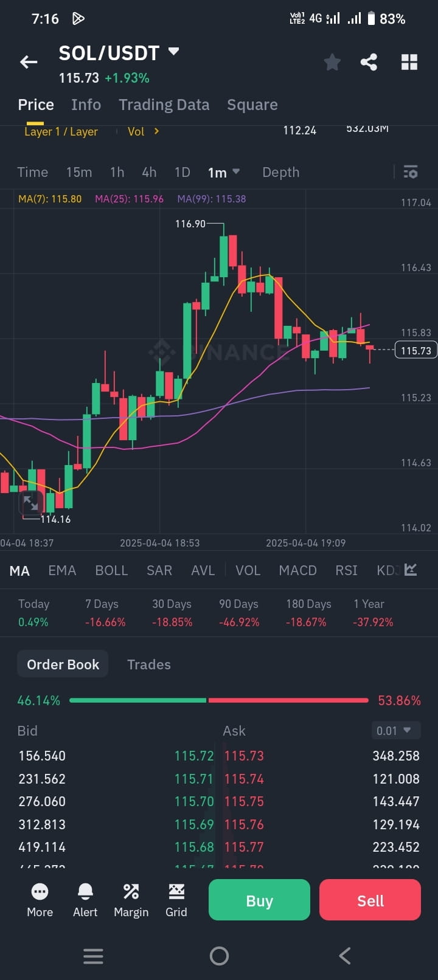Select the Order Book tab
438x980 pixels.
point(63,664)
